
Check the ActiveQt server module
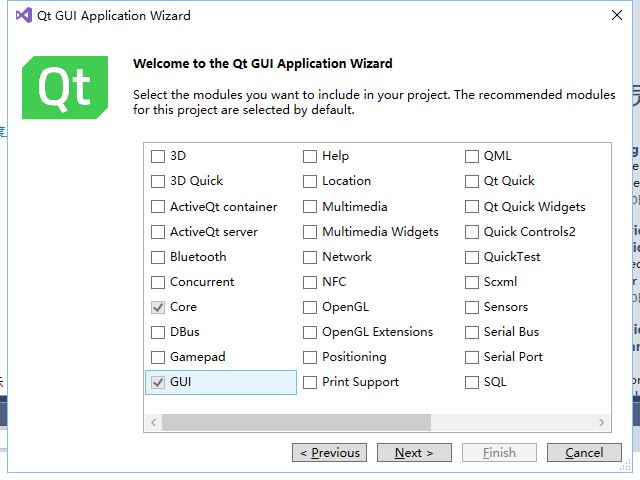tap(158, 232)
